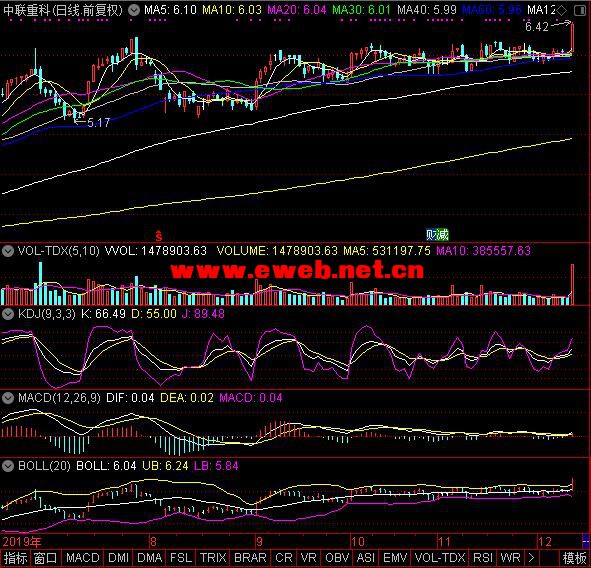Image resolution: width=591 pixels, height=568 pixels.
Task: Click the J: 89.48 value label
Action: point(203,314)
